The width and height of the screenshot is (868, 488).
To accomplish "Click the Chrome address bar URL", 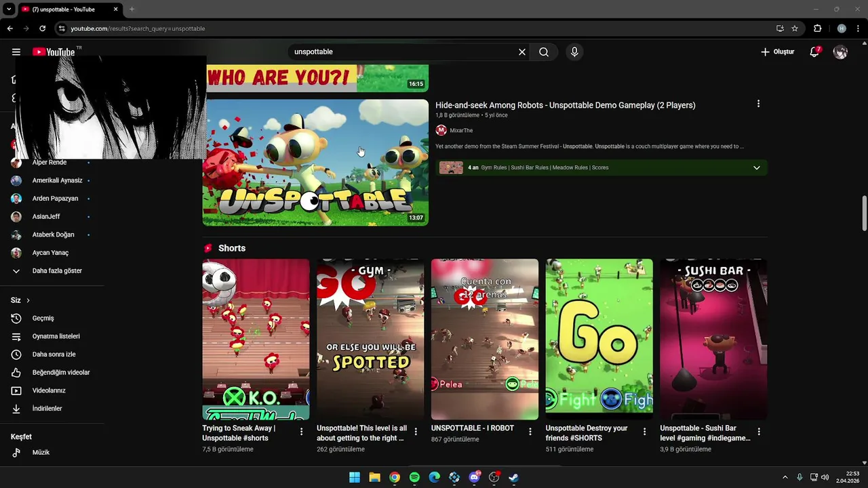I will coord(138,28).
